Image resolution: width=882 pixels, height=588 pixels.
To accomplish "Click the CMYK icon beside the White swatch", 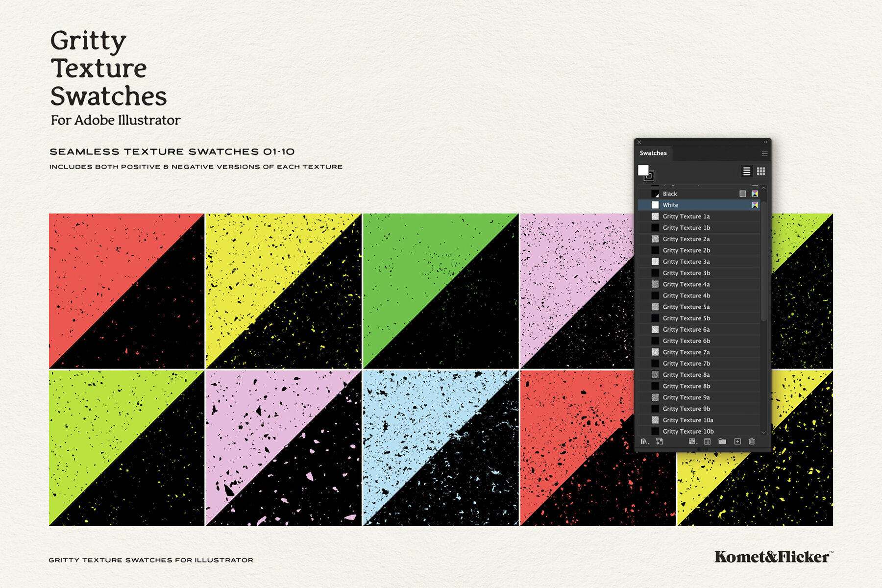I will [x=755, y=205].
